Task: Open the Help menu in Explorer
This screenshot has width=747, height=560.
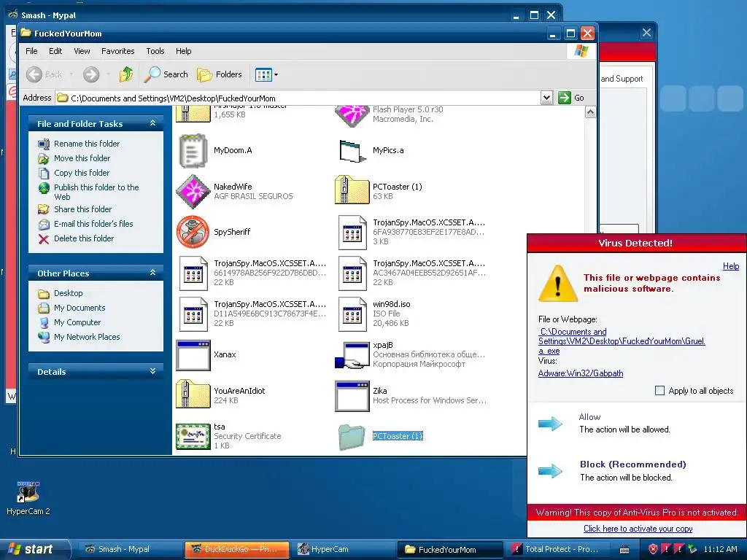Action: point(183,51)
